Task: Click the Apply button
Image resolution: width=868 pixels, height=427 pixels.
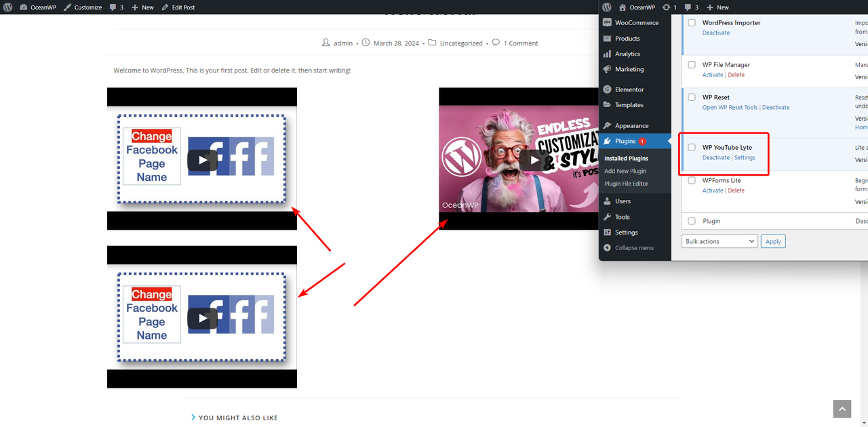Action: [x=774, y=241]
